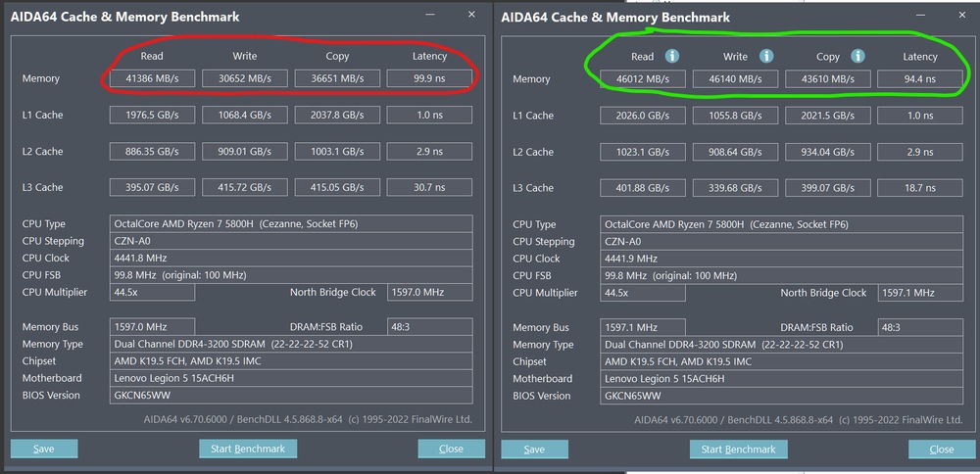
Task: Select the 46140 MB/s memory write field
Action: tap(736, 79)
